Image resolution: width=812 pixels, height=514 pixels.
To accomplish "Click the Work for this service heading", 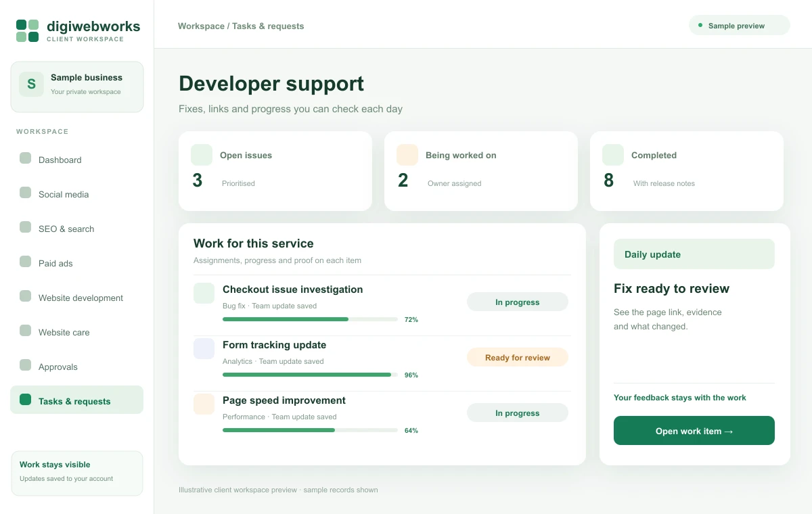I will click(254, 243).
